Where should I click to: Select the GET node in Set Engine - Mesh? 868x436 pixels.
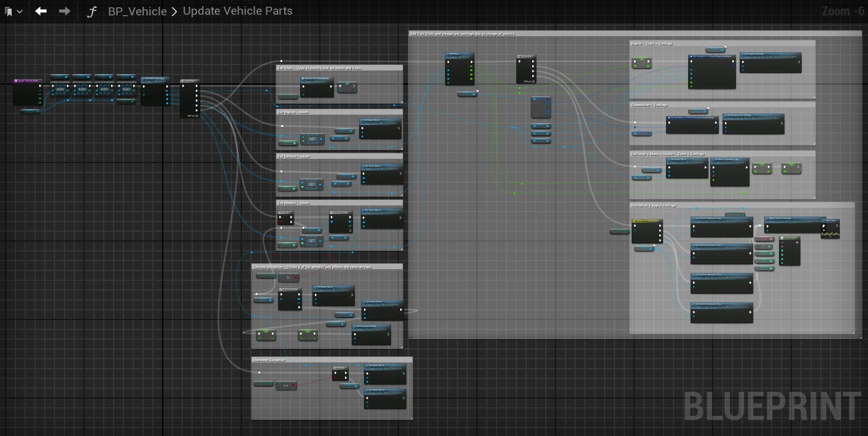coord(312,139)
